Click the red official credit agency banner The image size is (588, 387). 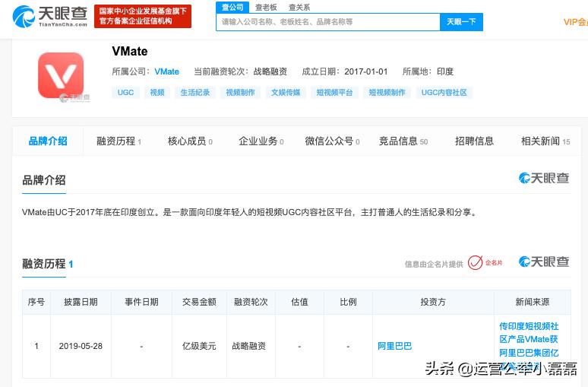[x=143, y=16]
